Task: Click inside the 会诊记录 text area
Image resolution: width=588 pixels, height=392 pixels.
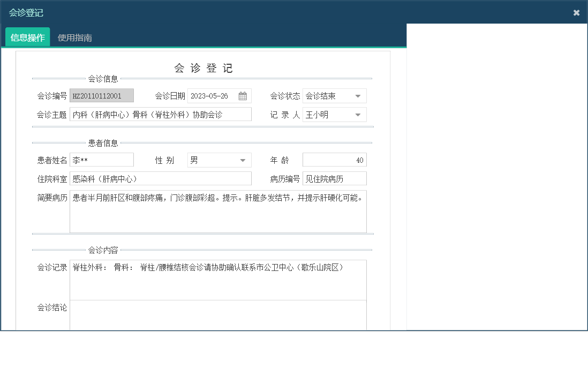Action: 220,278
